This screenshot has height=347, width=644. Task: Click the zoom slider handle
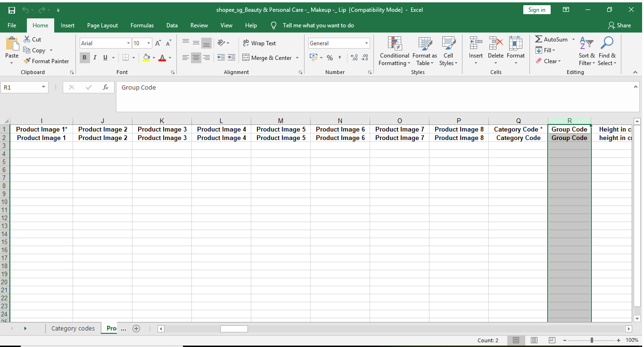592,340
